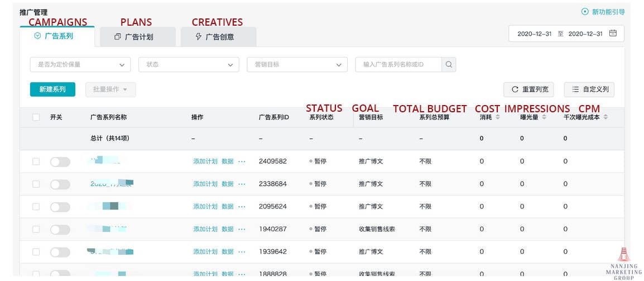
Task: Click 数据 for campaign 2338684
Action: (x=228, y=184)
